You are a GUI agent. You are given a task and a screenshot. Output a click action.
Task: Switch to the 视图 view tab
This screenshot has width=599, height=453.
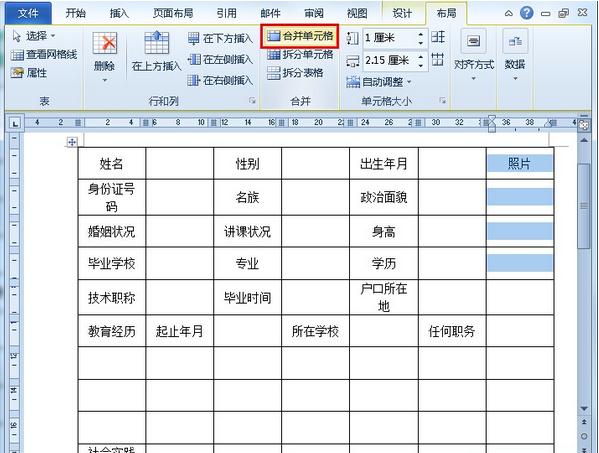pyautogui.click(x=357, y=13)
